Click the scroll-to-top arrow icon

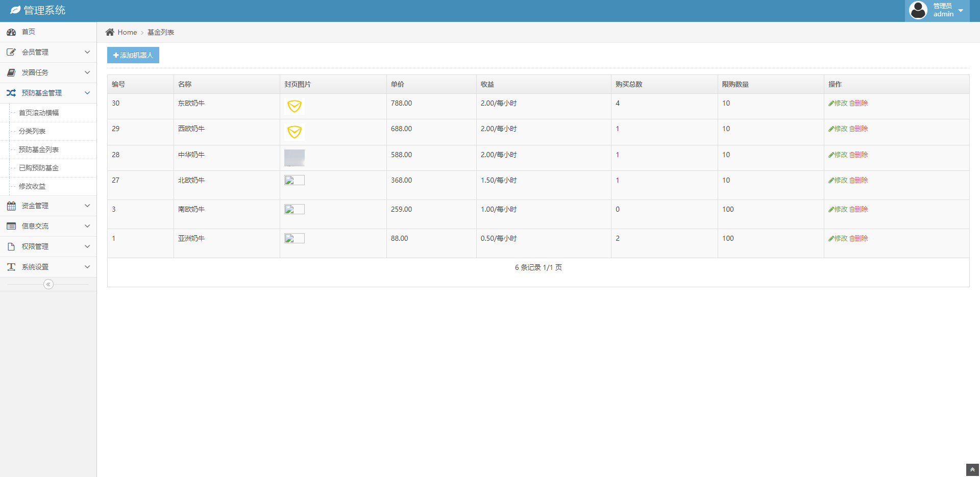pyautogui.click(x=972, y=470)
